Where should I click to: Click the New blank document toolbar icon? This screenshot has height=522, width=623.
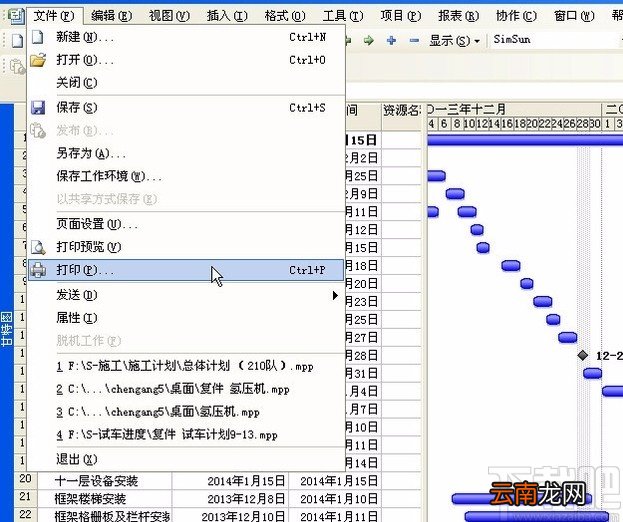pyautogui.click(x=17, y=40)
